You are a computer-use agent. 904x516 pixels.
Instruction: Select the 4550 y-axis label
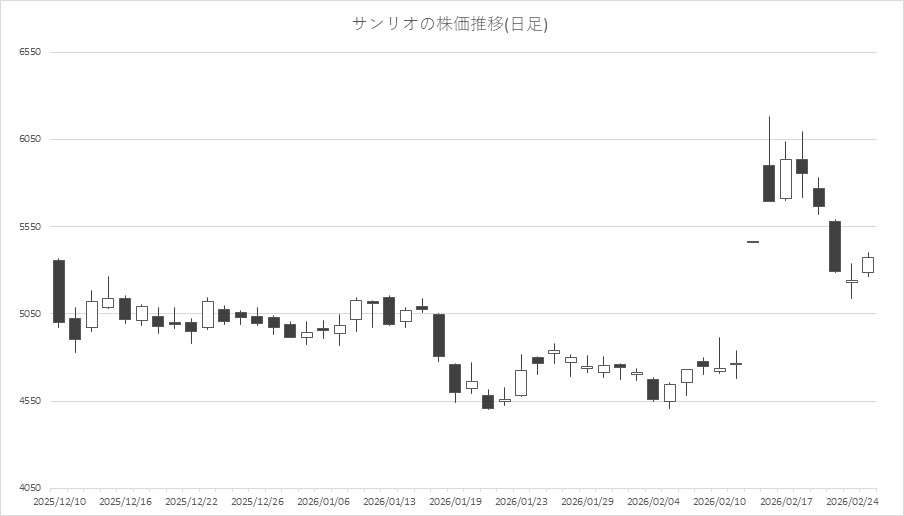pos(29,401)
